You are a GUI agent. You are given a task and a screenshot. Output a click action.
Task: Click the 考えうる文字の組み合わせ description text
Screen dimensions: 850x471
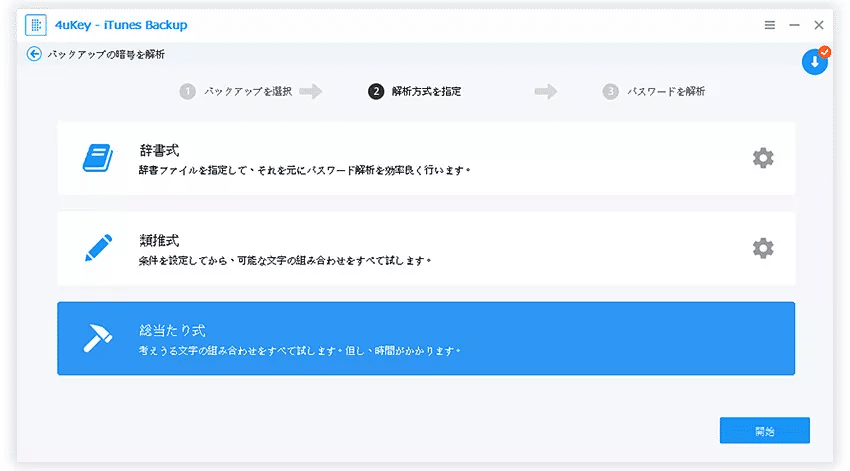point(299,351)
